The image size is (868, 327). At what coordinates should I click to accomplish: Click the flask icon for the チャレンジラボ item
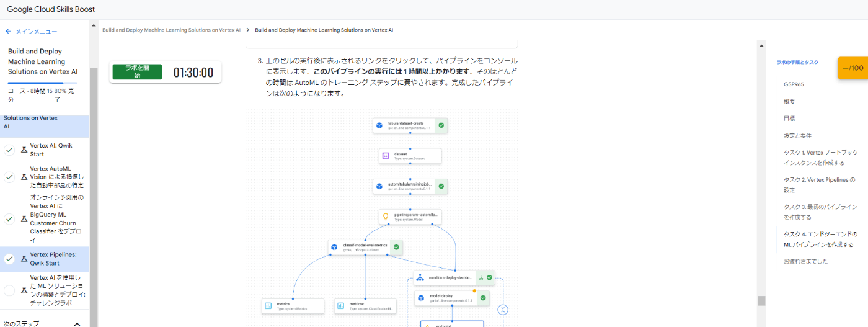pos(24,290)
